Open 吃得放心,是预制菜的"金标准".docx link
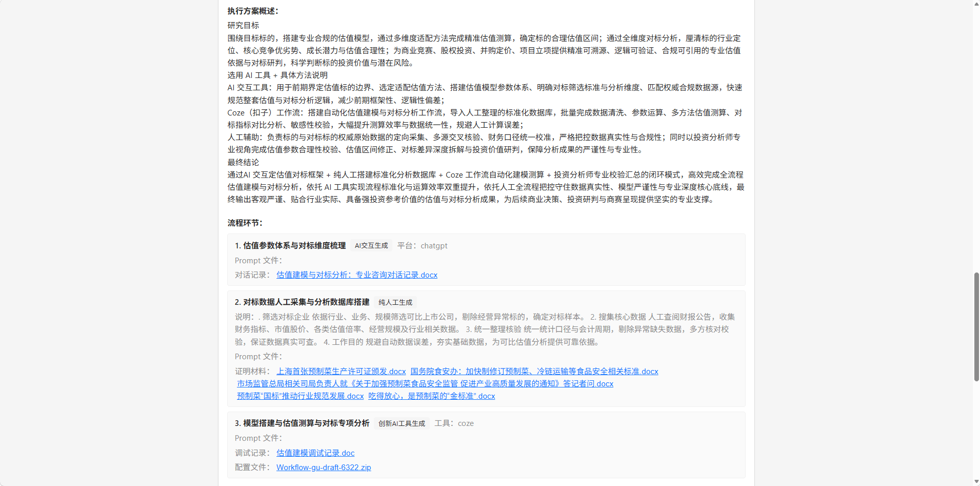The image size is (980, 486). [x=432, y=396]
